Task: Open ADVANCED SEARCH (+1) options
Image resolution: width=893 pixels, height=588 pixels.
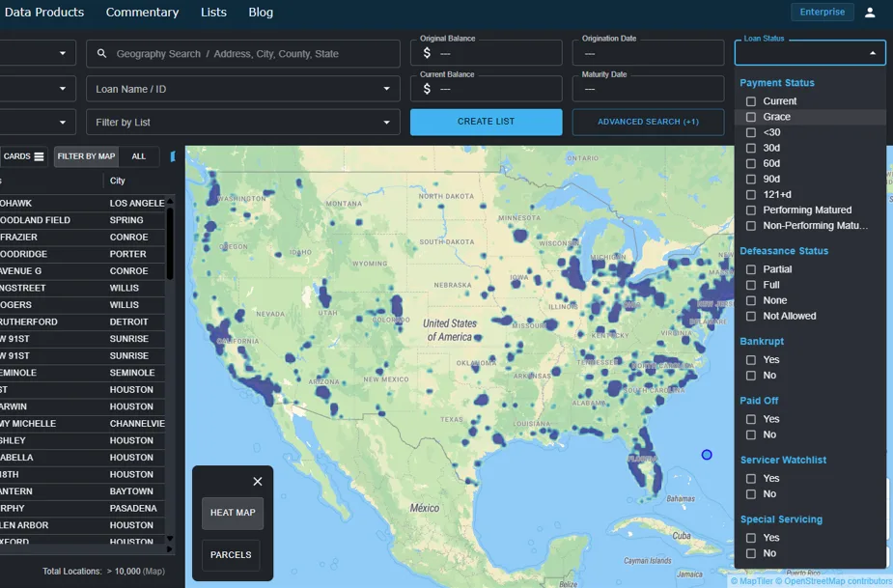Action: tap(649, 123)
